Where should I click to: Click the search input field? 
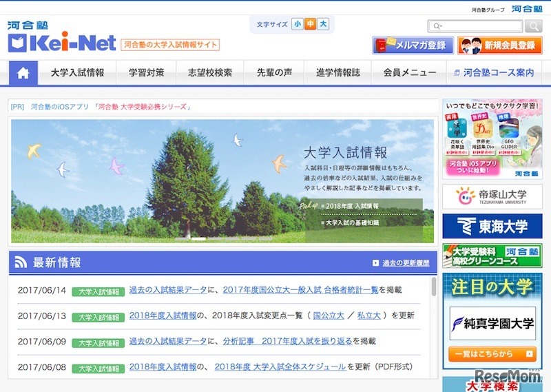(x=475, y=26)
